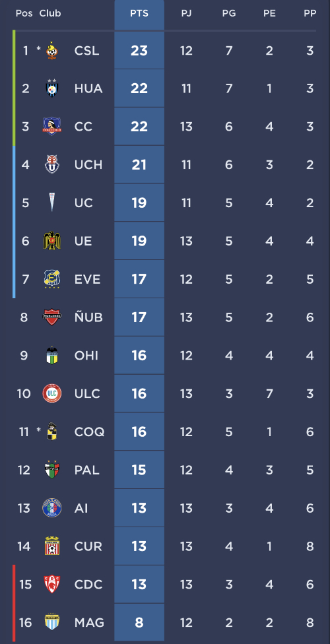Open the CDC team name link
This screenshot has height=644, width=330.
click(x=88, y=585)
